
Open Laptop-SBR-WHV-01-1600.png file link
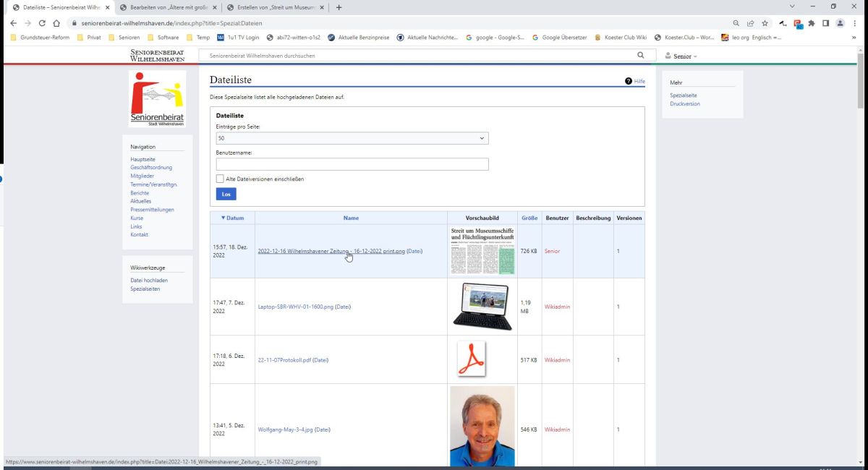click(x=295, y=307)
